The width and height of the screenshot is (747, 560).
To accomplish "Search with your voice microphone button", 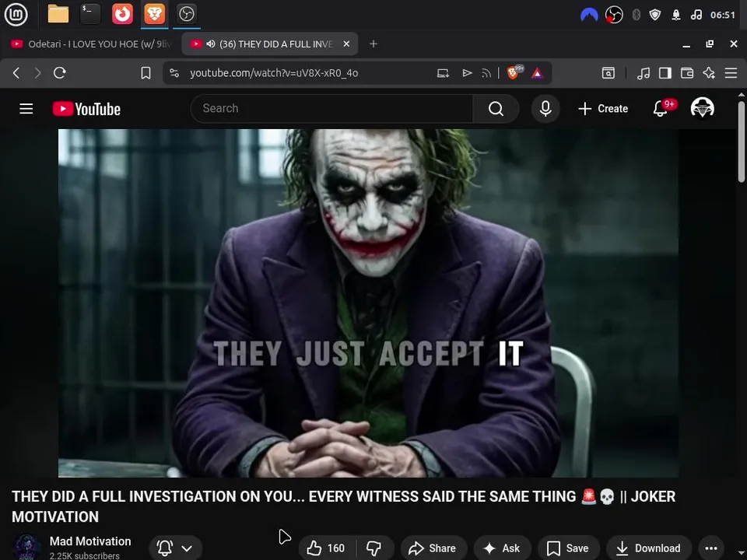I will [x=545, y=109].
